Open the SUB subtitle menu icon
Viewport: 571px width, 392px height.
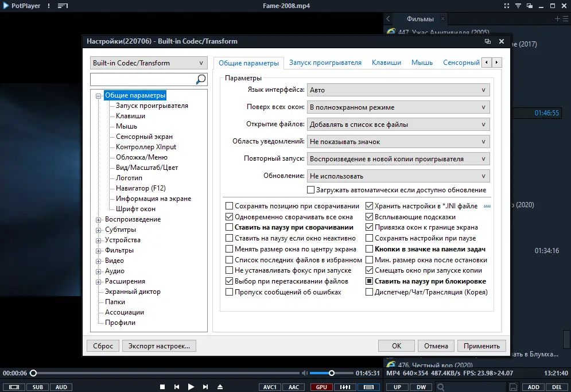[37, 387]
